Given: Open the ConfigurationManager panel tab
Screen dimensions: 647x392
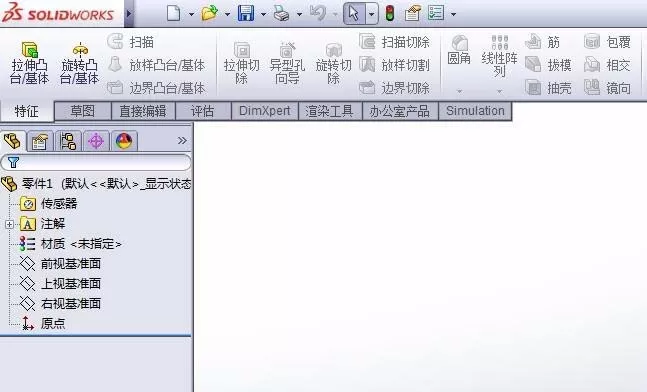Looking at the screenshot, I should coord(68,142).
